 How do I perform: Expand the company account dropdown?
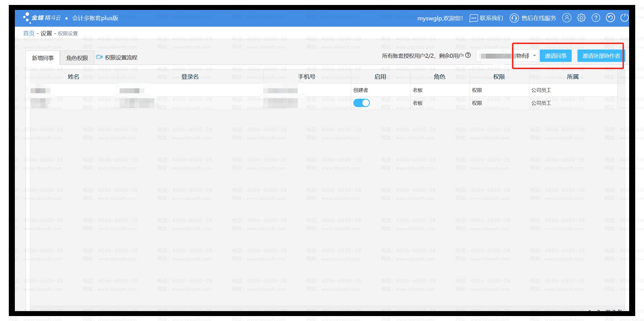534,56
